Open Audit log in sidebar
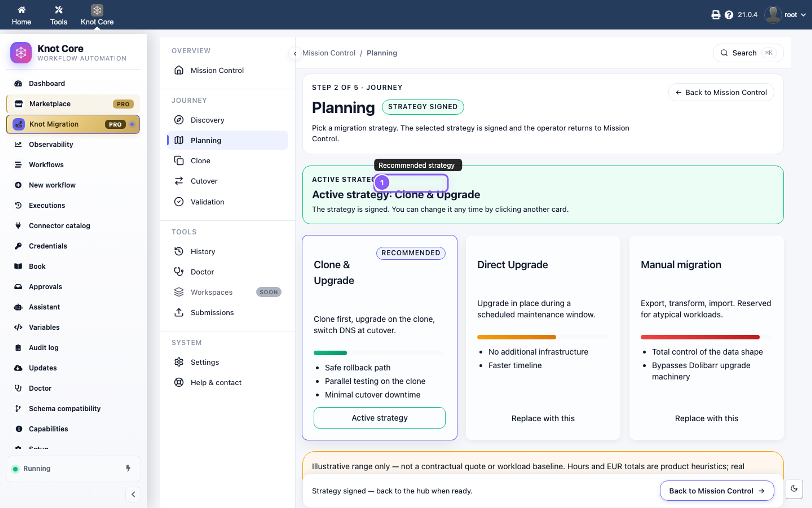This screenshot has height=508, width=812. [x=73, y=347]
